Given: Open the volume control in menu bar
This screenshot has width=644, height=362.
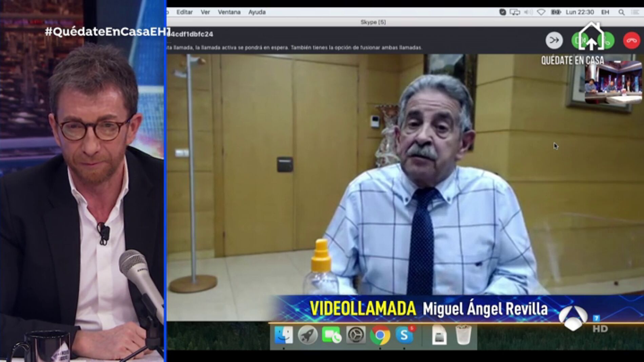Looking at the screenshot, I should tap(528, 12).
